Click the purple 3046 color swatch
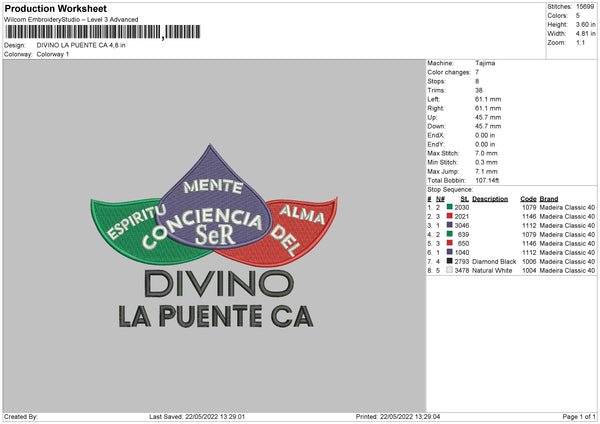Viewport: 600px width, 424px height. tap(450, 225)
